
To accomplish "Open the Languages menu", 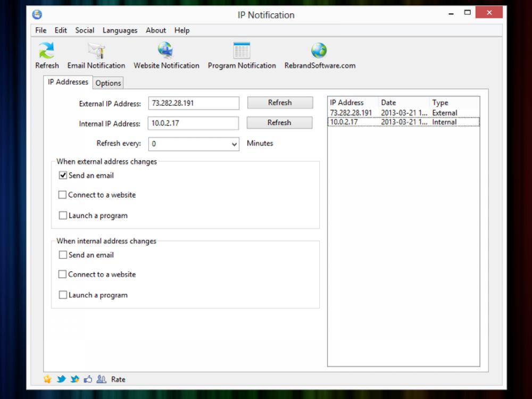I will pos(120,30).
